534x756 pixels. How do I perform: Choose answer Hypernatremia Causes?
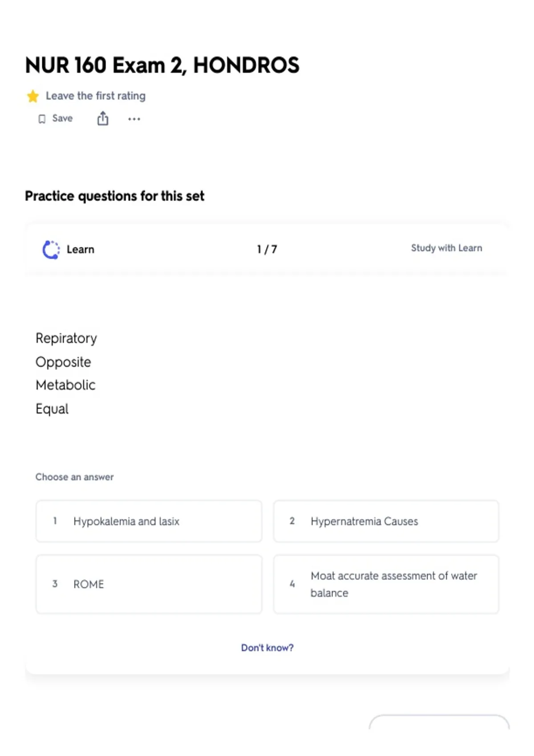[386, 521]
